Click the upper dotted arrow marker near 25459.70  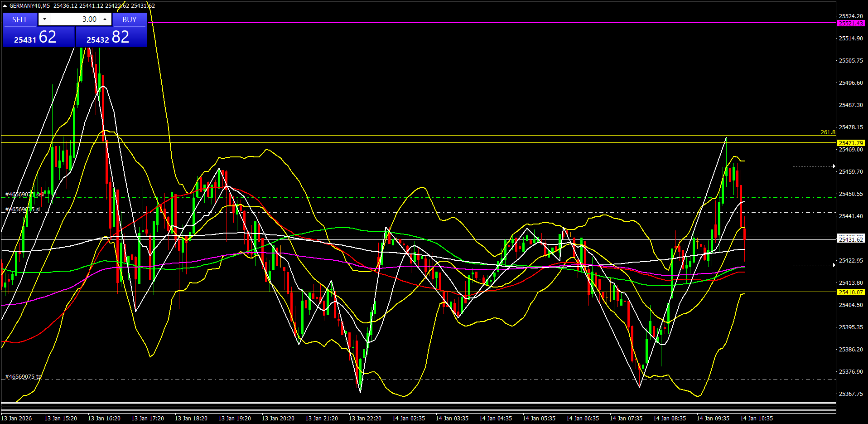814,166
